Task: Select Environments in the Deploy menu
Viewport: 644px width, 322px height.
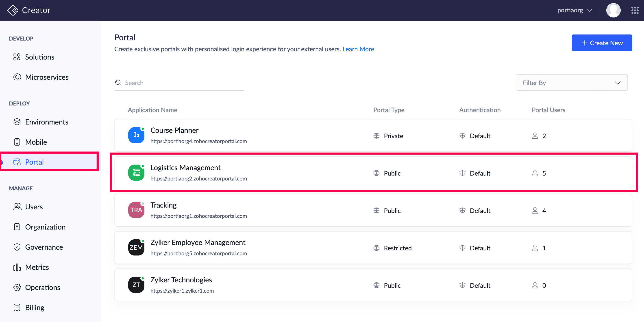Action: coord(46,122)
